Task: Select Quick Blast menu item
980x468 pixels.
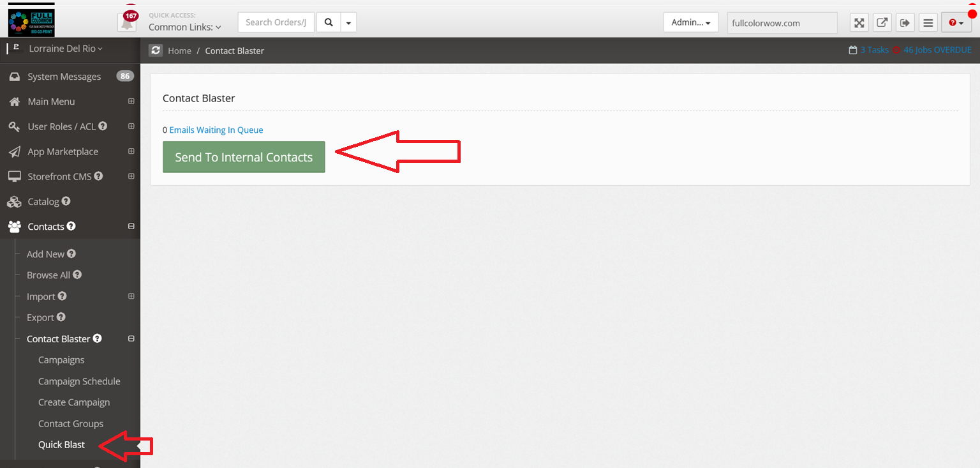Action: 61,444
